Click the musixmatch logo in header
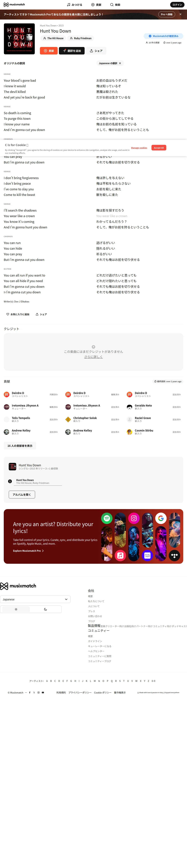The width and height of the screenshot is (187, 868). point(14,5)
